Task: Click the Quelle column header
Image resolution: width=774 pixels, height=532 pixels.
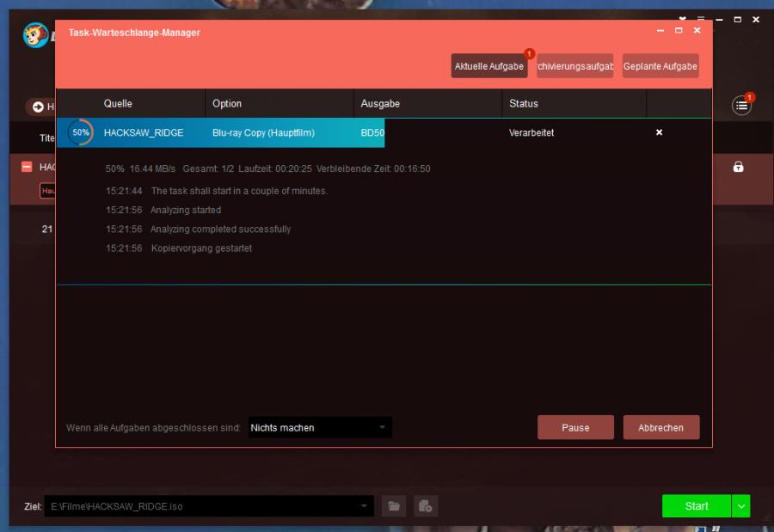Action: pyautogui.click(x=118, y=104)
